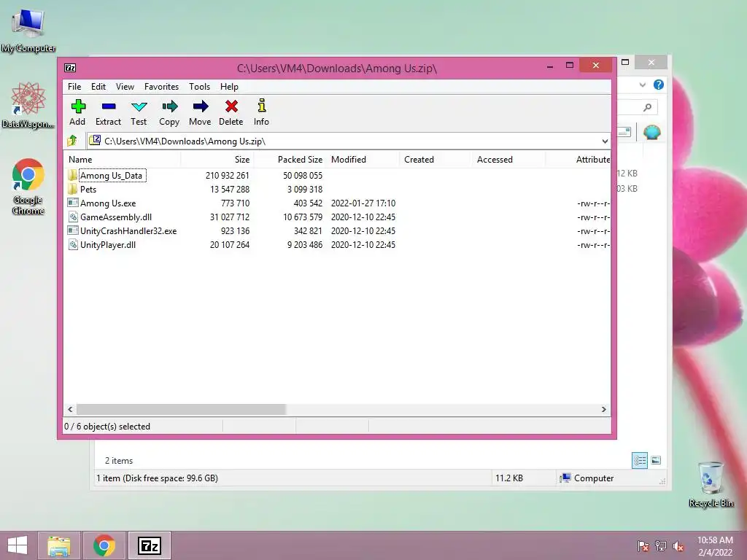Click the Windows Start button
Image resolution: width=747 pixels, height=560 pixels.
(x=18, y=545)
